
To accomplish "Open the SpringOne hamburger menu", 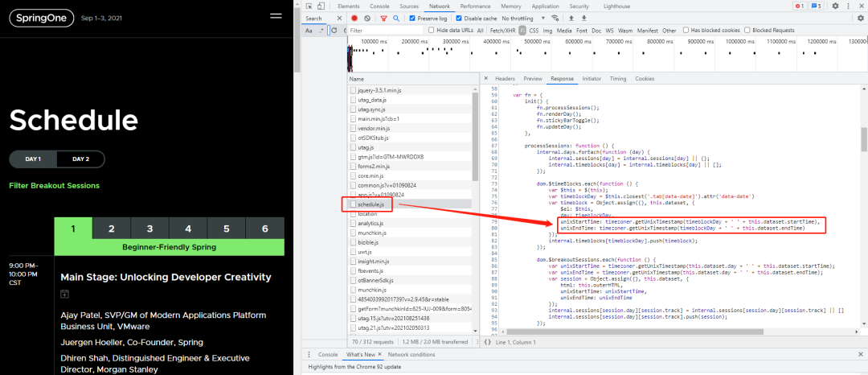I will 276,16.
